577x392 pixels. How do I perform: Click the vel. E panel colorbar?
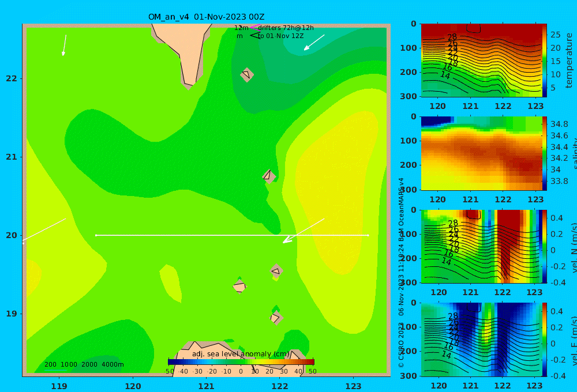pyautogui.click(x=544, y=340)
